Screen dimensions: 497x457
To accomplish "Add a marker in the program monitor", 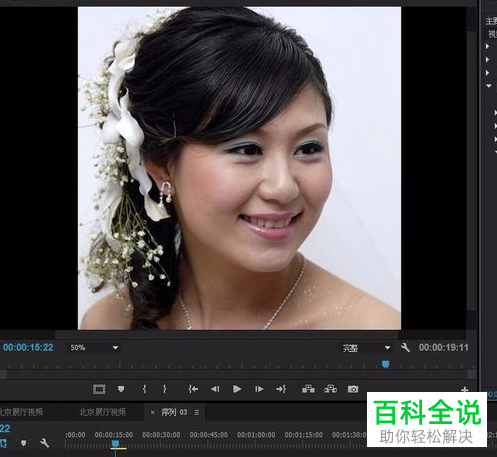I will (121, 389).
